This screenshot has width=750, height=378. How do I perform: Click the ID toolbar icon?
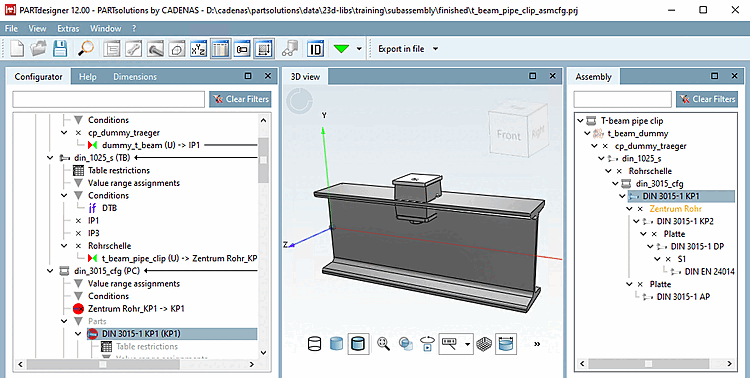click(x=316, y=49)
